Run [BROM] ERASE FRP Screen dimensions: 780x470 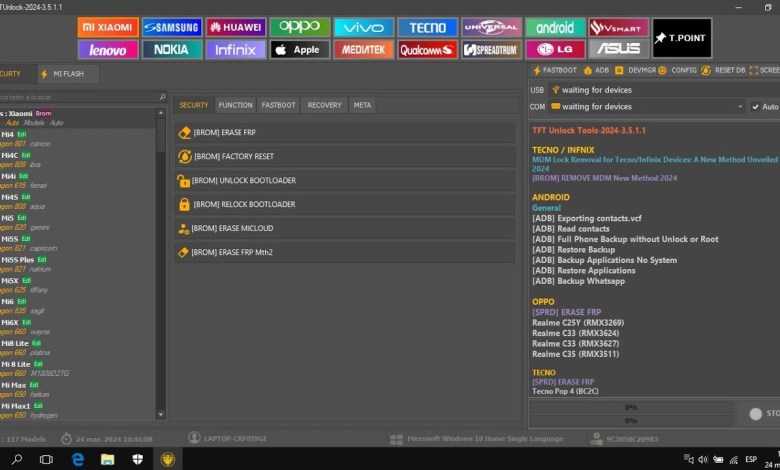coord(345,132)
